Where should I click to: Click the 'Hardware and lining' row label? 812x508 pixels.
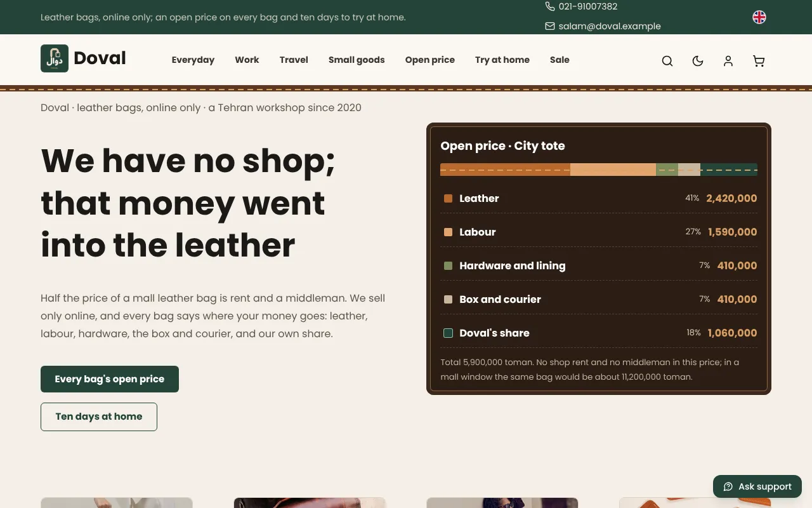click(x=513, y=265)
